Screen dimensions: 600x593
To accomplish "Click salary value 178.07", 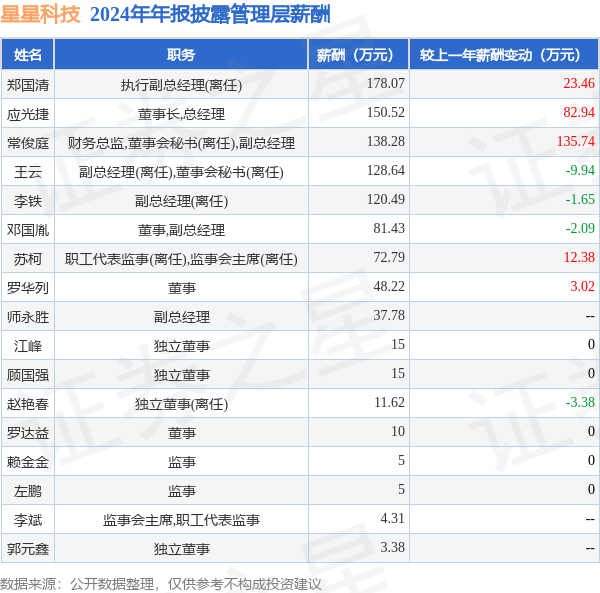I will [386, 83].
